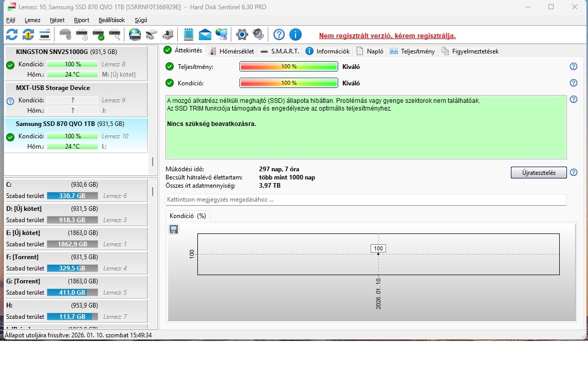Click the gray disk with circle toolbar icon
Image resolution: width=588 pixels, height=379 pixels.
click(x=66, y=35)
